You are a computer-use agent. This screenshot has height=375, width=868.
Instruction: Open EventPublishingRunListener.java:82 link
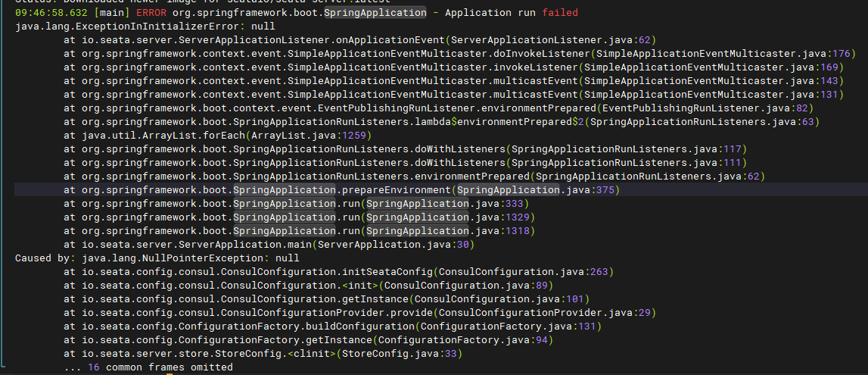(705, 108)
